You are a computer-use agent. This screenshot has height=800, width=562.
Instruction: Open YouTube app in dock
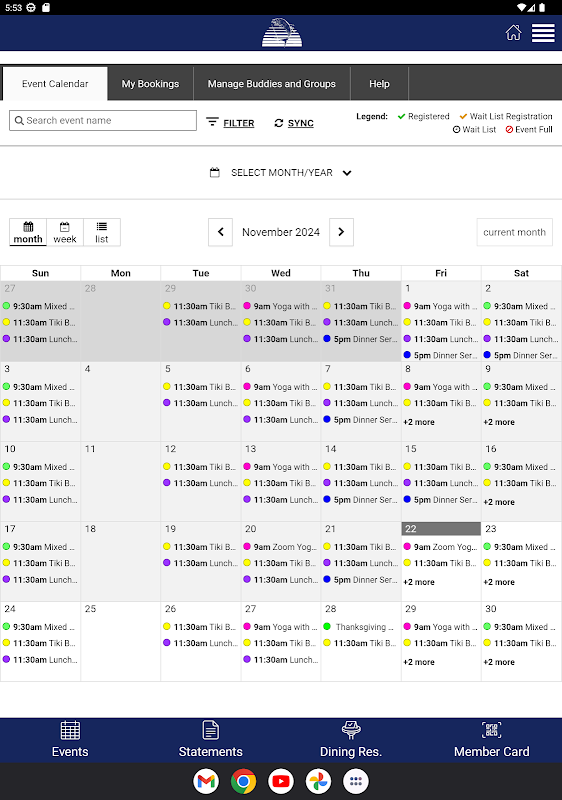coord(281,781)
